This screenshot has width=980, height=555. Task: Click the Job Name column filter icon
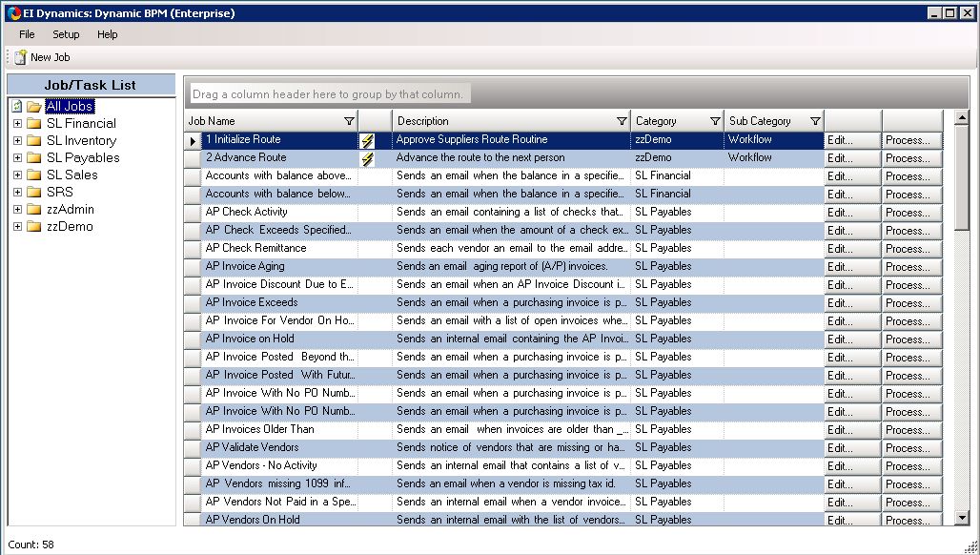(x=349, y=121)
